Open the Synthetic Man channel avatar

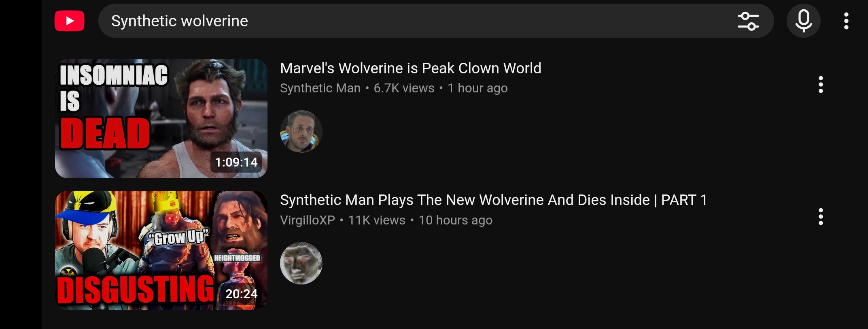(301, 132)
